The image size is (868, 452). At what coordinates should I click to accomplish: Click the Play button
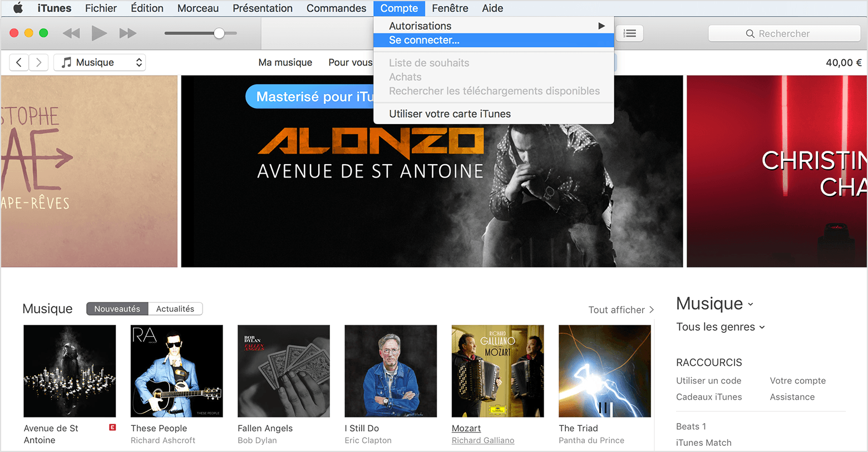(99, 33)
